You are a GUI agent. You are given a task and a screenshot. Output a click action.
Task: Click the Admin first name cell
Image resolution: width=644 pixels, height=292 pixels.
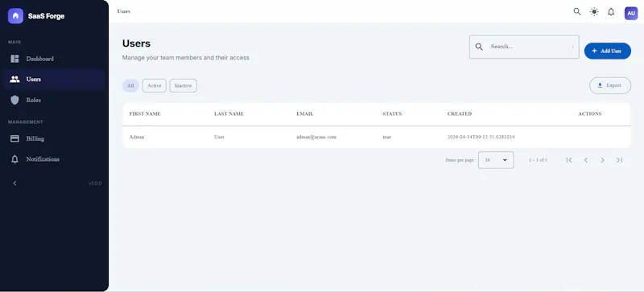coord(137,138)
